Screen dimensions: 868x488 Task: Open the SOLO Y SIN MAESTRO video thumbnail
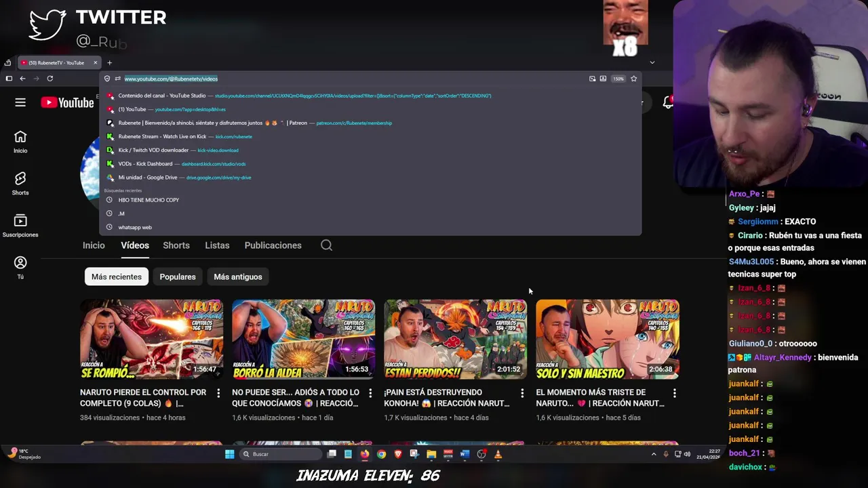pyautogui.click(x=607, y=340)
